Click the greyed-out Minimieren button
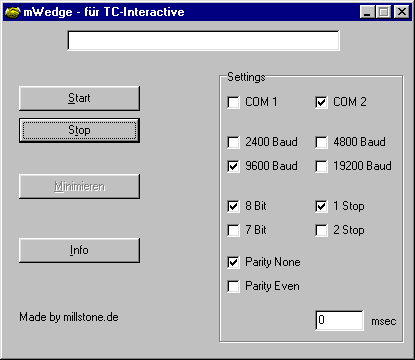Image resolution: width=415 pixels, height=360 pixels. pyautogui.click(x=79, y=186)
